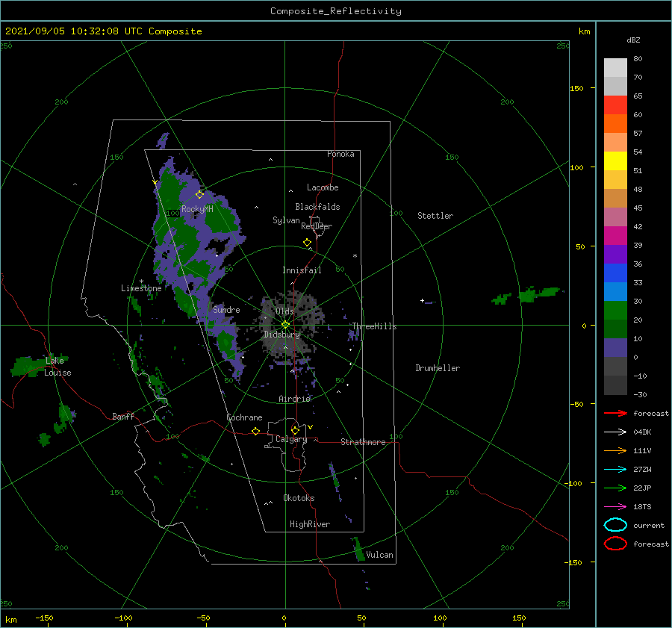
Task: Pick the bright green 20-30 dBZ swatch
Action: tap(615, 311)
